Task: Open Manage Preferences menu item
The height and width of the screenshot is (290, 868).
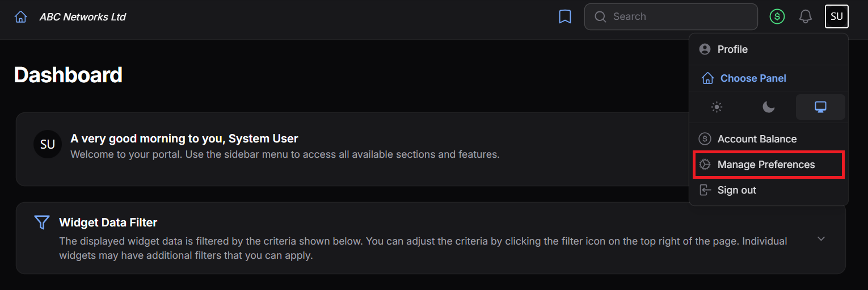Action: [769, 165]
